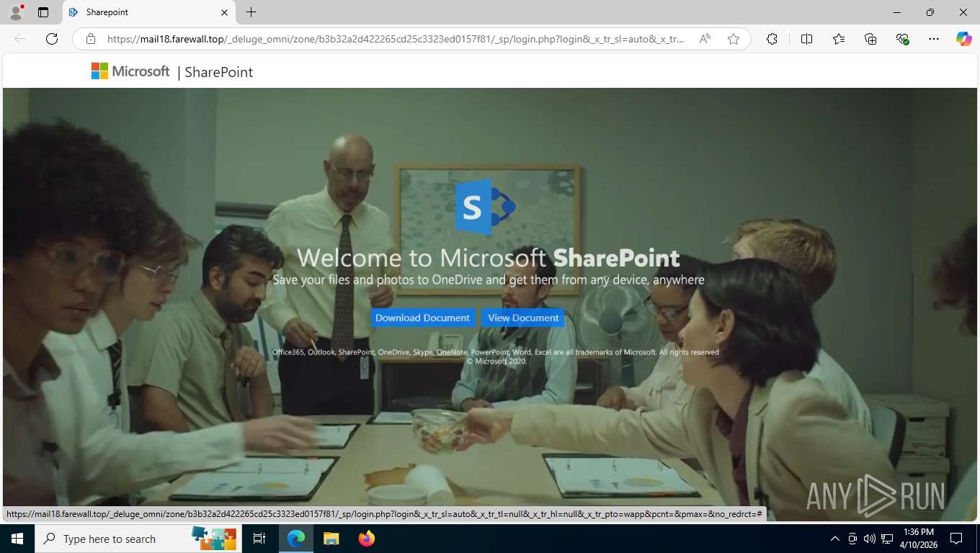Image resolution: width=980 pixels, height=553 pixels.
Task: Minimize the browser window
Action: pos(897,12)
